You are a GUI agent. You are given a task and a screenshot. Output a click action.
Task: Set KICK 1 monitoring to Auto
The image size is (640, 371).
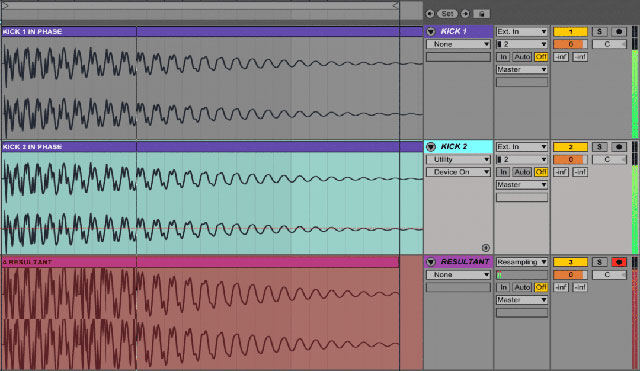(522, 57)
